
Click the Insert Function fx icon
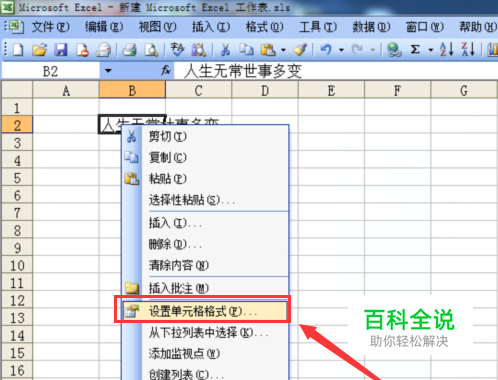[x=166, y=70]
